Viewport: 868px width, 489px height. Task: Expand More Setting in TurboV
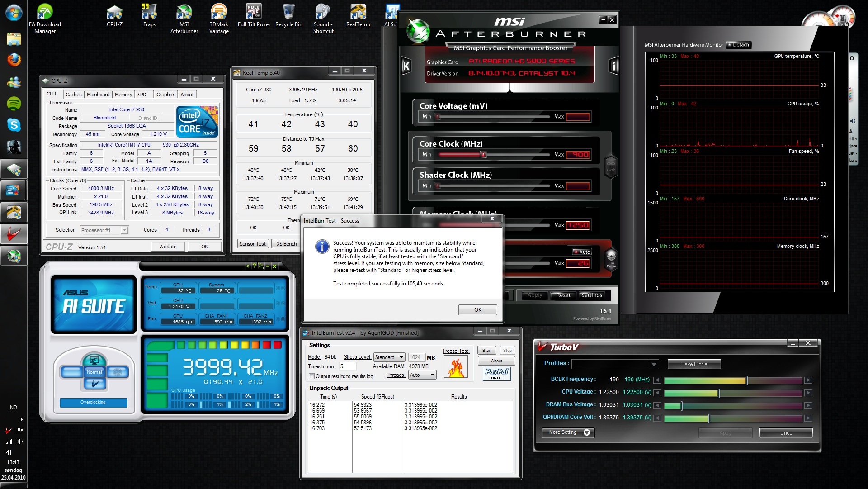pyautogui.click(x=568, y=433)
